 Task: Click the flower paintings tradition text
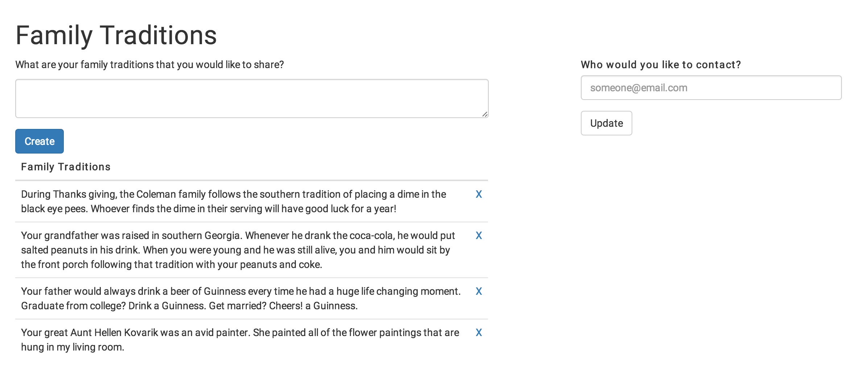240,340
